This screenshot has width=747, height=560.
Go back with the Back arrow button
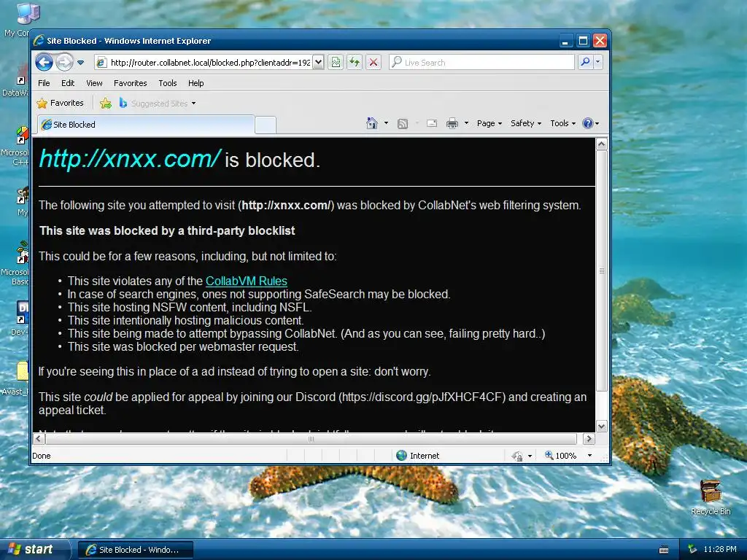point(44,63)
